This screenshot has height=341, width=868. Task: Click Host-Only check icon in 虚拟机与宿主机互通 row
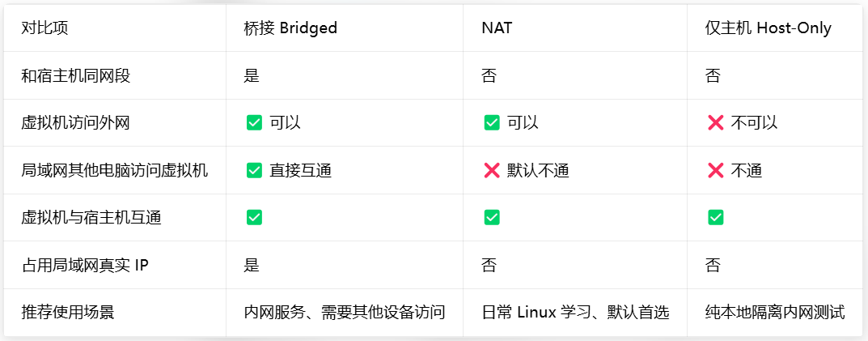[x=715, y=217]
